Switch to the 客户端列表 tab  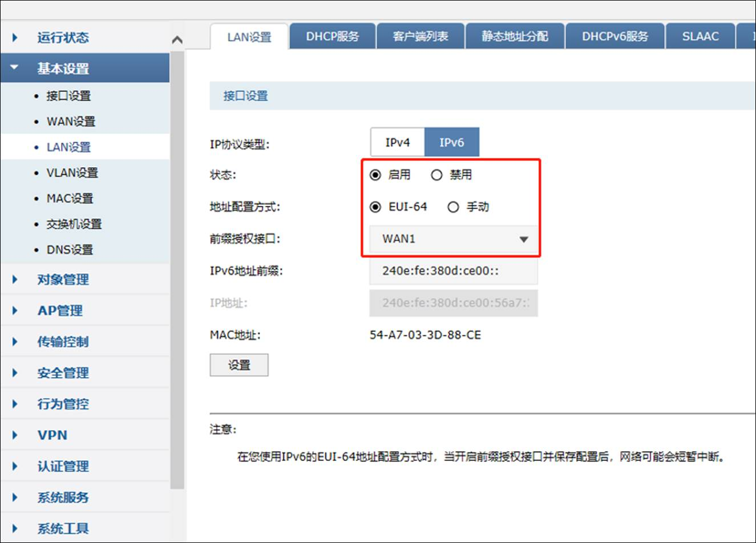click(x=421, y=36)
